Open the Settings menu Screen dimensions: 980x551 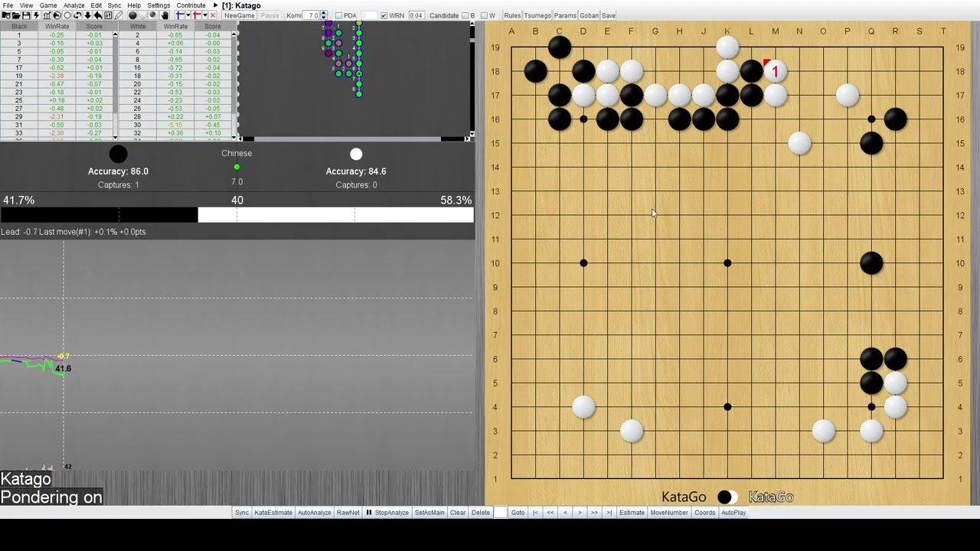point(158,5)
